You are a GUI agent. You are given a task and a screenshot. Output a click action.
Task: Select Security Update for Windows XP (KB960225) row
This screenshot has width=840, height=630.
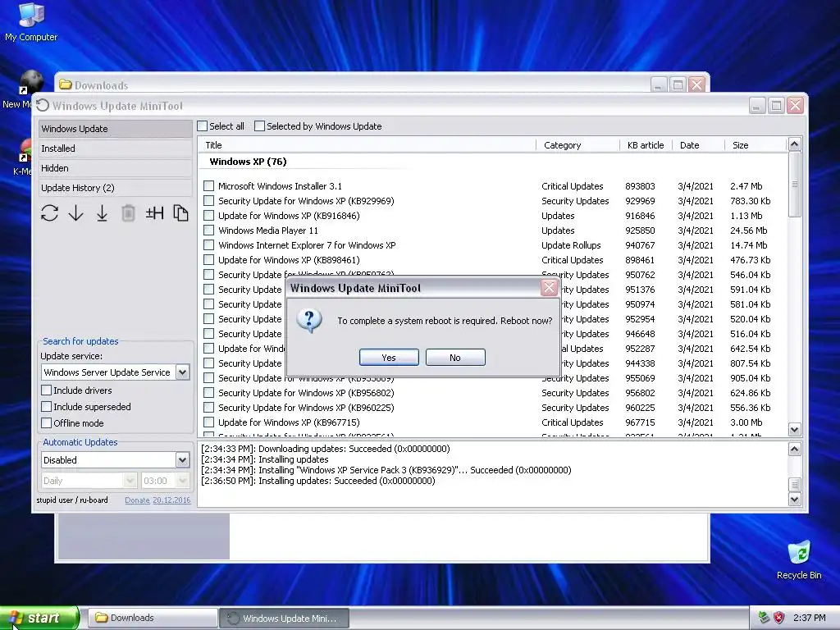pos(493,408)
